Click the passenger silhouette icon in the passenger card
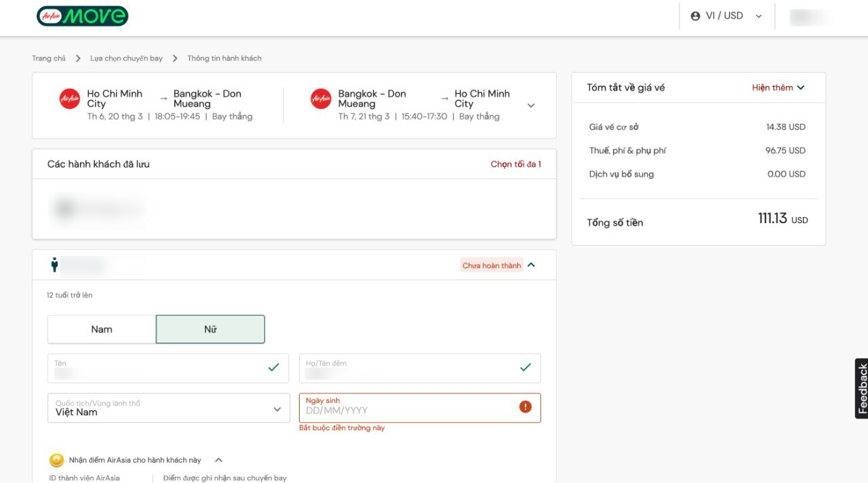 pyautogui.click(x=54, y=265)
